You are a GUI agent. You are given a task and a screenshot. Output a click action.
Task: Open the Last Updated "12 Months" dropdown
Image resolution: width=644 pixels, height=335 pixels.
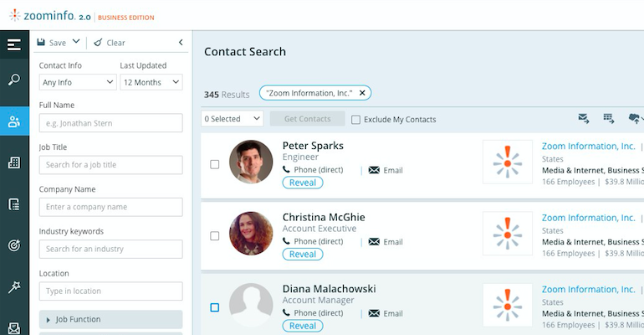click(x=151, y=82)
